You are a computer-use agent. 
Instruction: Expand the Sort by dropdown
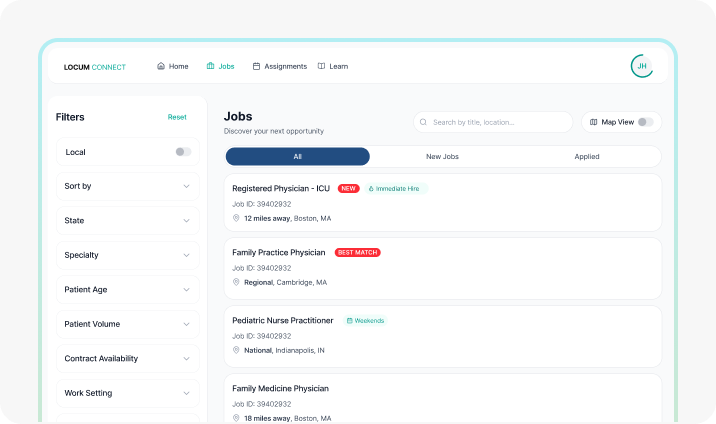[127, 186]
